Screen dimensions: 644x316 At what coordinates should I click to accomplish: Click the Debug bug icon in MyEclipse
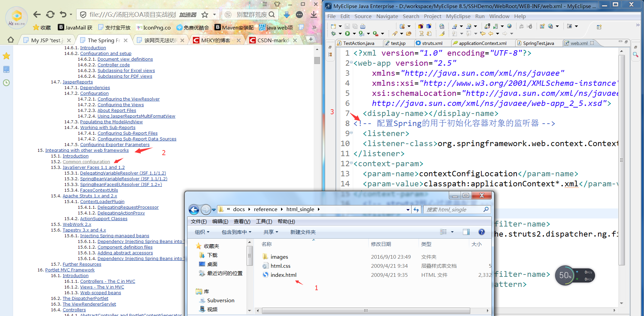pos(333,34)
